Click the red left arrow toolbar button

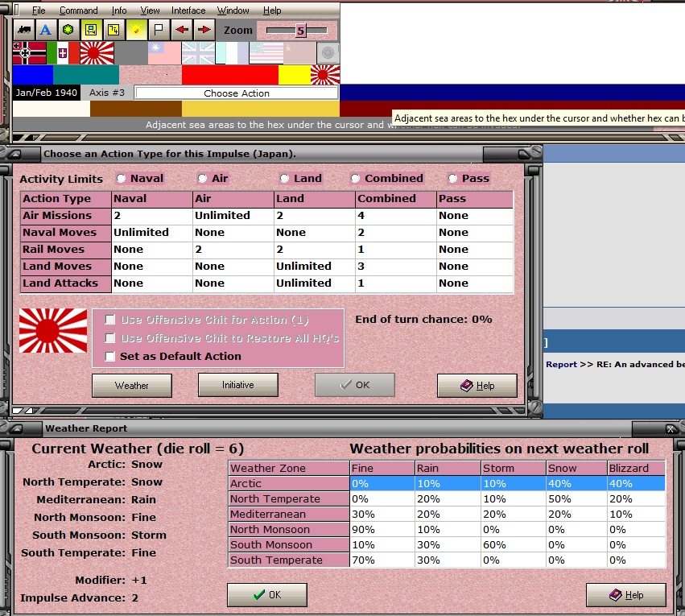(182, 30)
